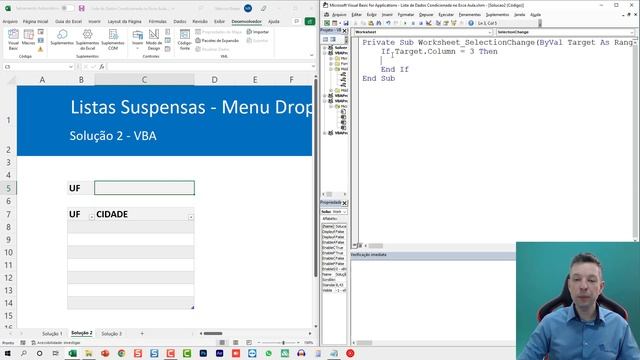
Task: Click Pacotes de Expansão
Action: click(217, 40)
